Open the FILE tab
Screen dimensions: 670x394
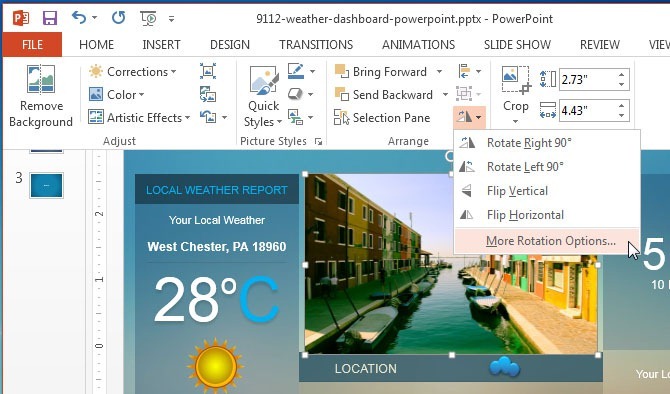[32, 44]
